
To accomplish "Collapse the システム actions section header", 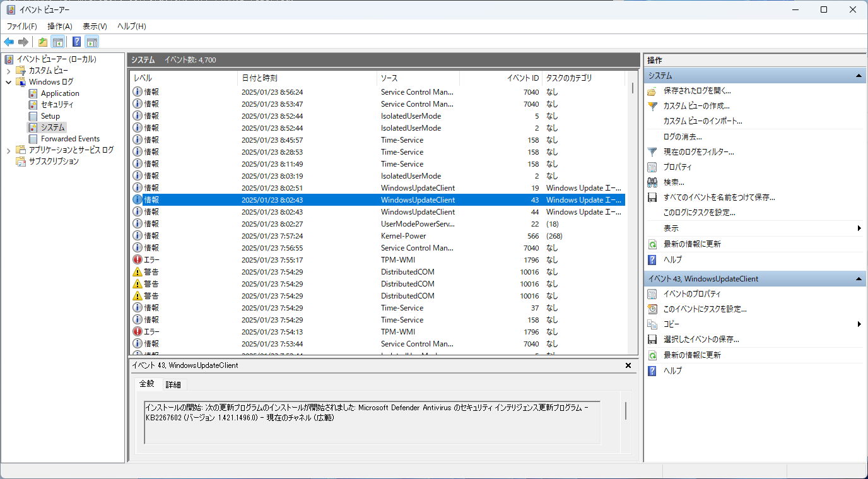I will coord(859,76).
